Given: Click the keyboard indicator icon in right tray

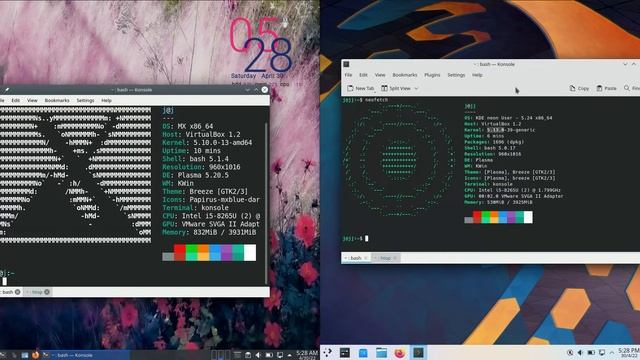Looking at the screenshot, I should click(570, 352).
